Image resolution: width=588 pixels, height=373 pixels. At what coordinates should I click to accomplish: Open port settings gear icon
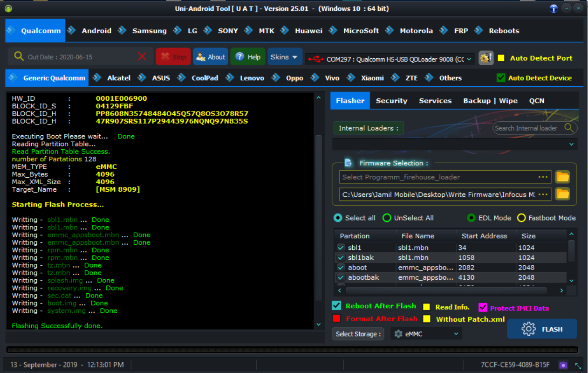pyautogui.click(x=486, y=58)
